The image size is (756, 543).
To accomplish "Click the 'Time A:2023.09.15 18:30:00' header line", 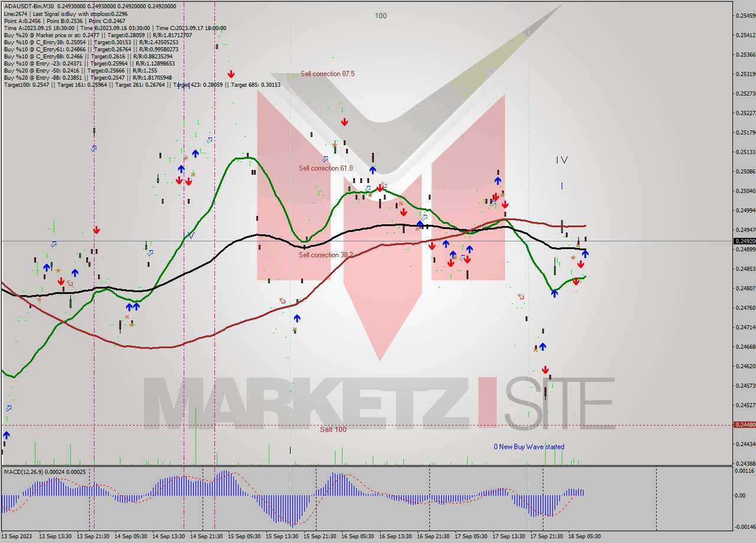I will point(115,28).
